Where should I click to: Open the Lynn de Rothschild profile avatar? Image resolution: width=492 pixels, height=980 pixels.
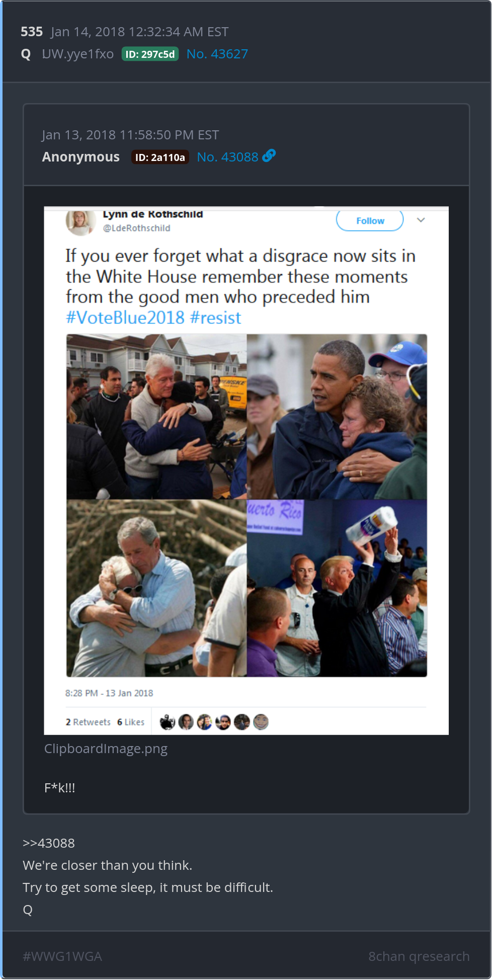pos(80,222)
